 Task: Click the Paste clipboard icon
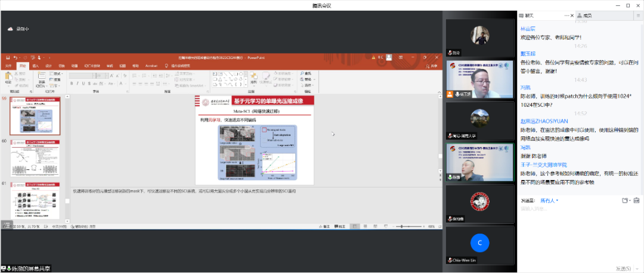coord(8,77)
